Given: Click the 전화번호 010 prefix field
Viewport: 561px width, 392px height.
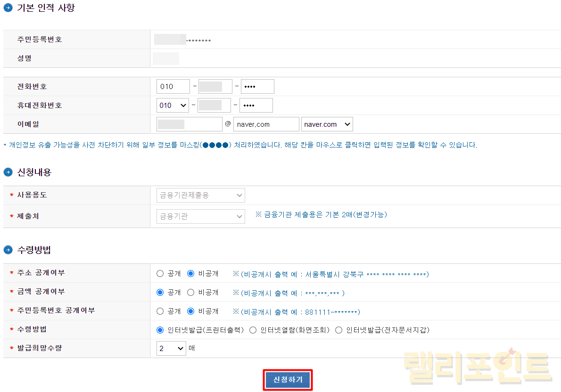Looking at the screenshot, I should [x=173, y=87].
